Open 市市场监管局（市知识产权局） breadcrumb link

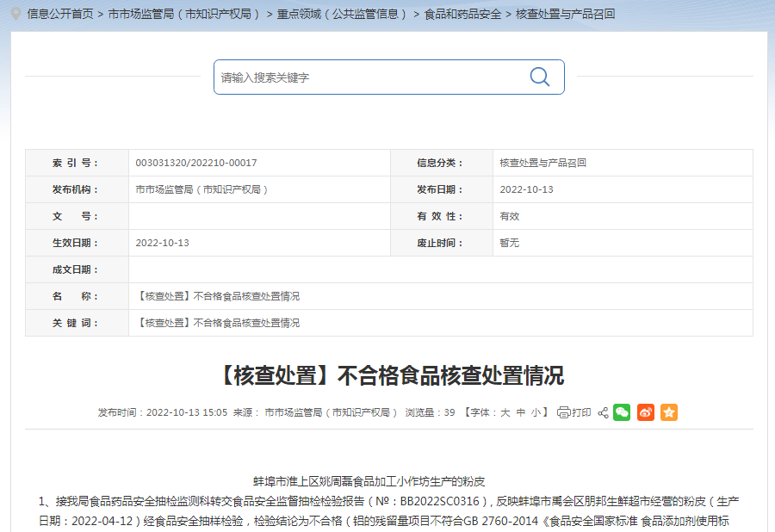point(184,14)
